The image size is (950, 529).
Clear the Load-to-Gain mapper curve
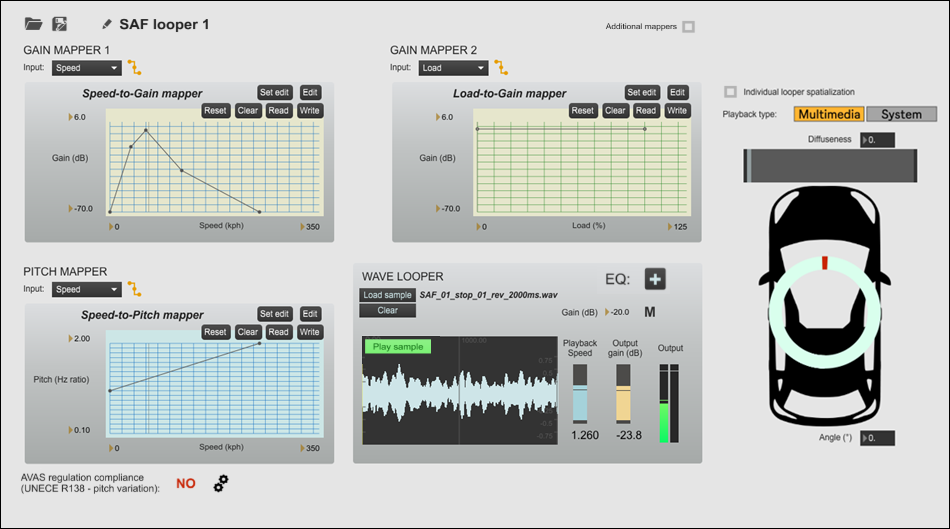[615, 111]
